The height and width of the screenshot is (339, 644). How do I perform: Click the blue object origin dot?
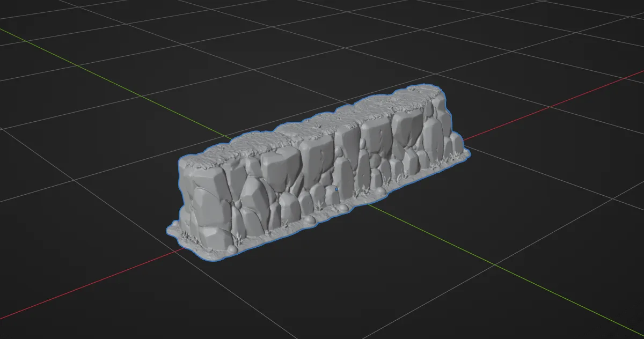(336, 189)
